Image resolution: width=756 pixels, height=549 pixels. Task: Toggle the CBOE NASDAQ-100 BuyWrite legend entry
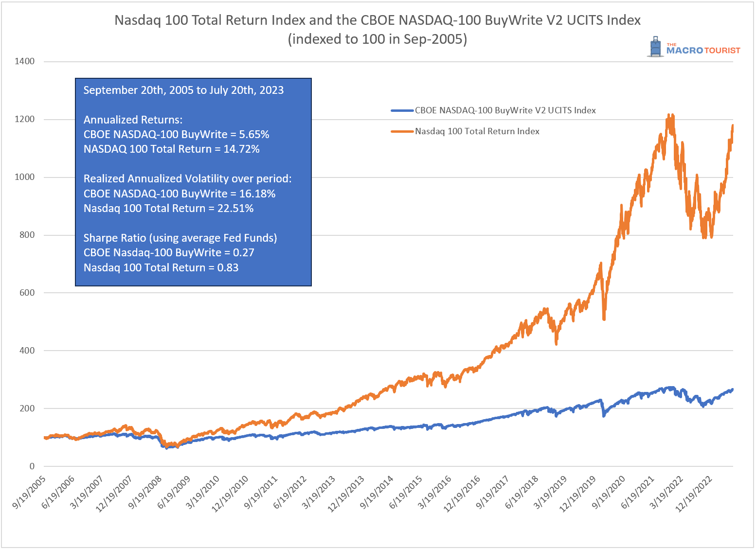(504, 110)
